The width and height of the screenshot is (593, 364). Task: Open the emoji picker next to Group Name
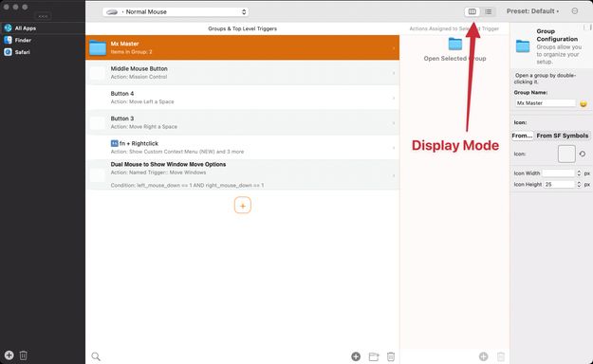584,103
